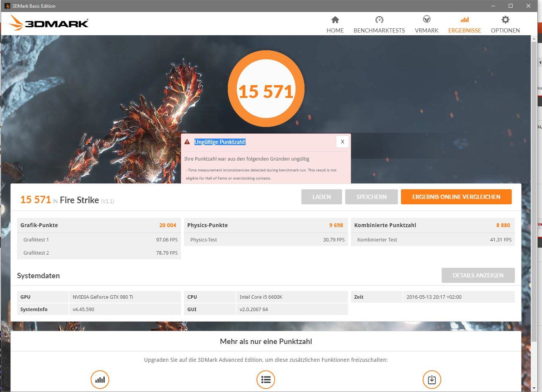Click the Physics-Punkte header
542x392 pixels.
tap(207, 225)
